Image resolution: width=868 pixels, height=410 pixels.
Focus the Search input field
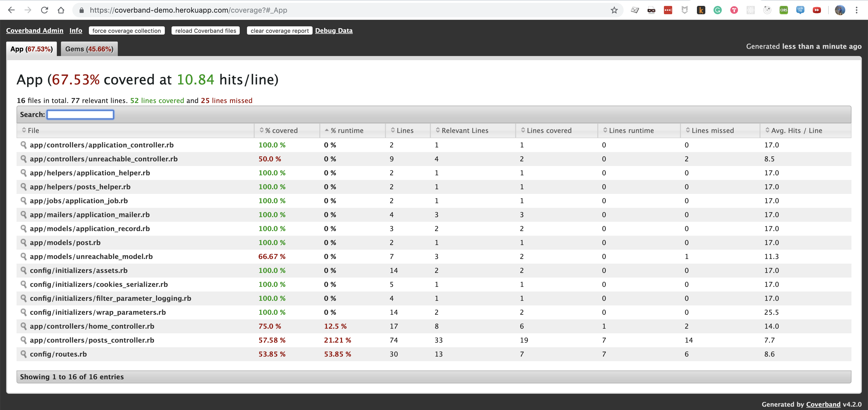(80, 115)
